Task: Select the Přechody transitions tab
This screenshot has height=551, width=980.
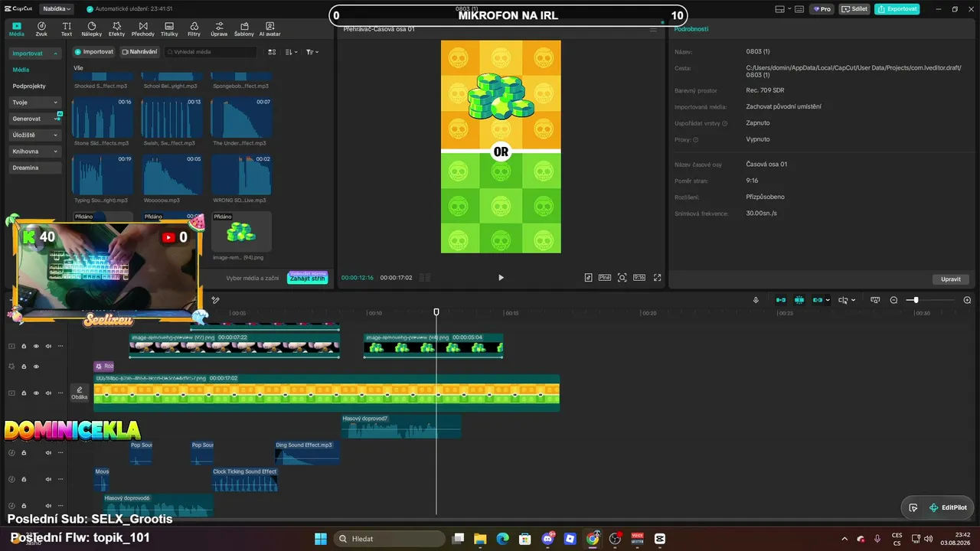Action: coord(142,29)
